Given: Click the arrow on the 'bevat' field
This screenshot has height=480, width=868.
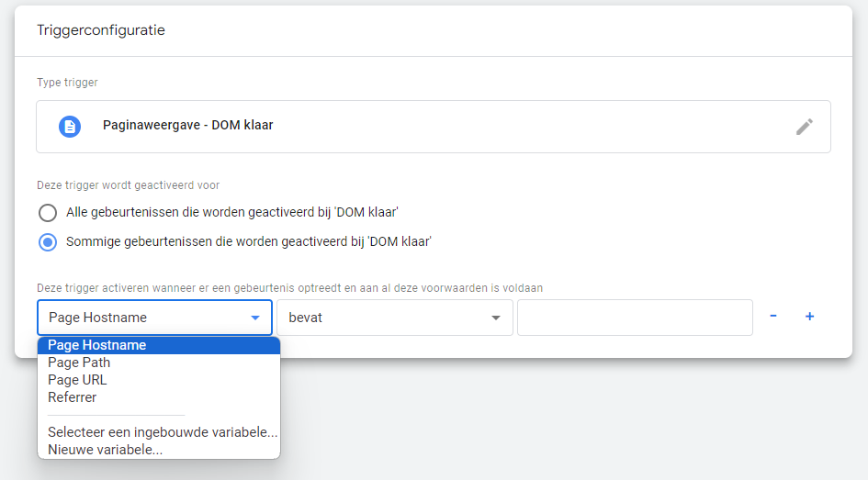Looking at the screenshot, I should (x=496, y=318).
